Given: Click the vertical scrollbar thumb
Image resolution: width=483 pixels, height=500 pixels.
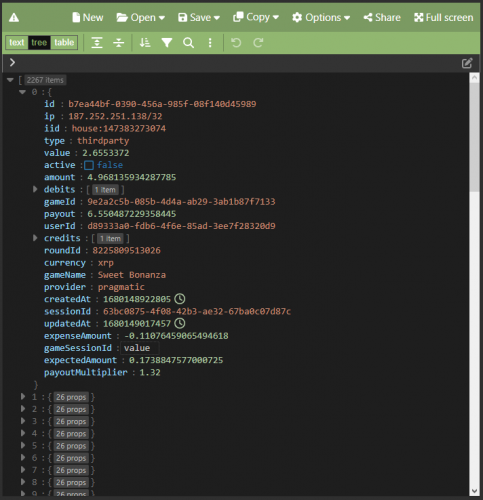Looking at the screenshot, I should (x=474, y=137).
